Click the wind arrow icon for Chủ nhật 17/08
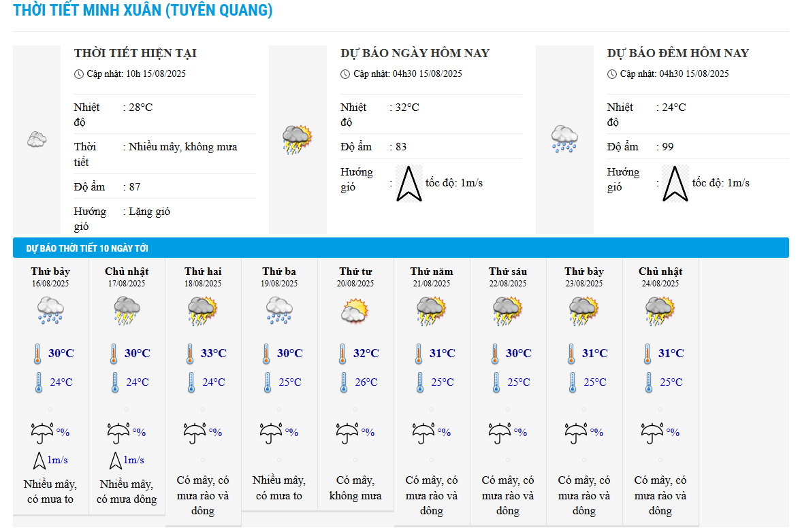Image resolution: width=800 pixels, height=532 pixels. coord(115,461)
